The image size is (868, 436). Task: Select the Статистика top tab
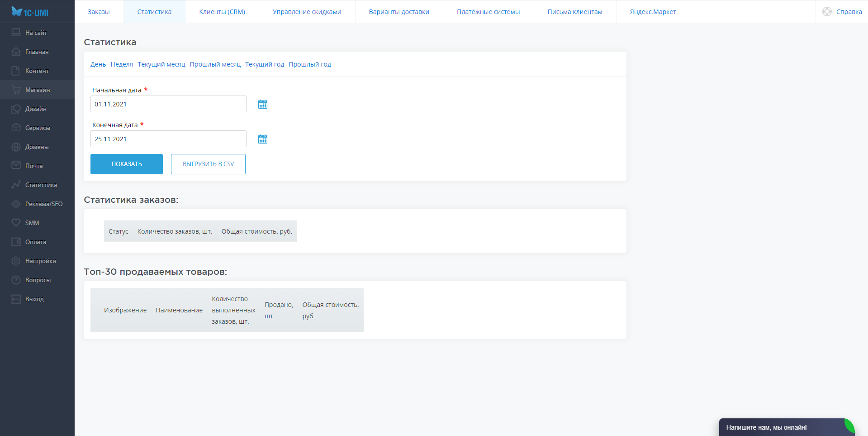154,12
